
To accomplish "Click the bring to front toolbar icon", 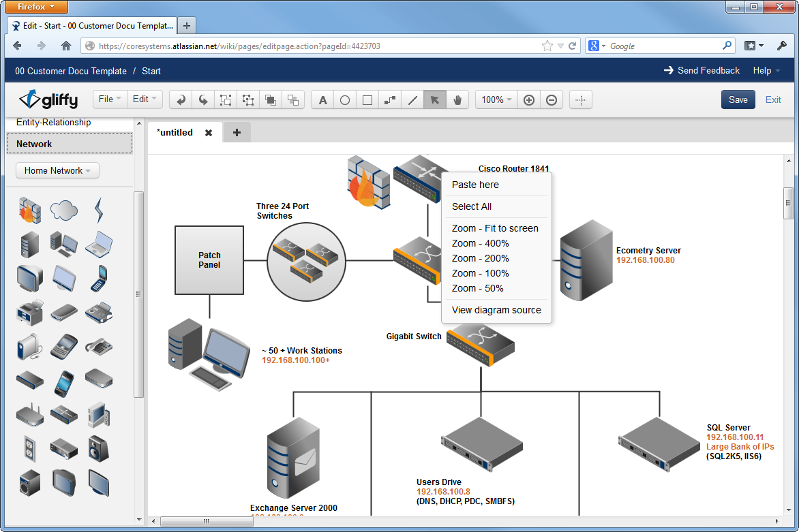I will tap(270, 99).
